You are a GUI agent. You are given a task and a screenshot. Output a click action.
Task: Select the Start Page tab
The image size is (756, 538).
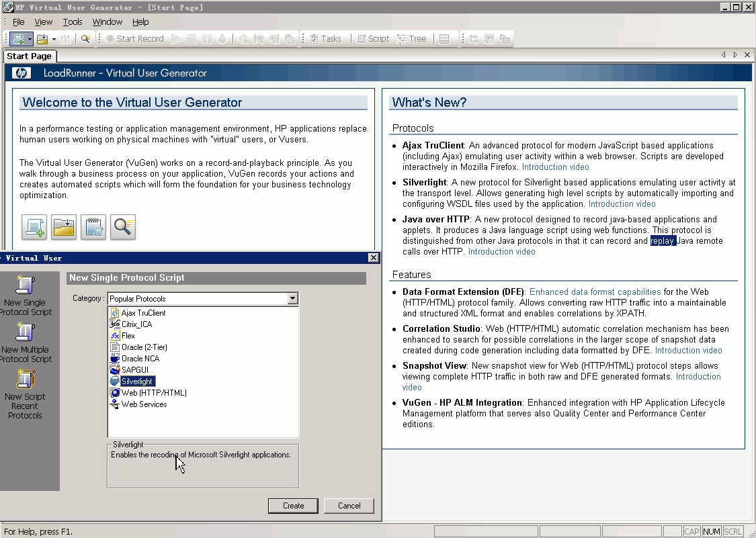point(29,56)
